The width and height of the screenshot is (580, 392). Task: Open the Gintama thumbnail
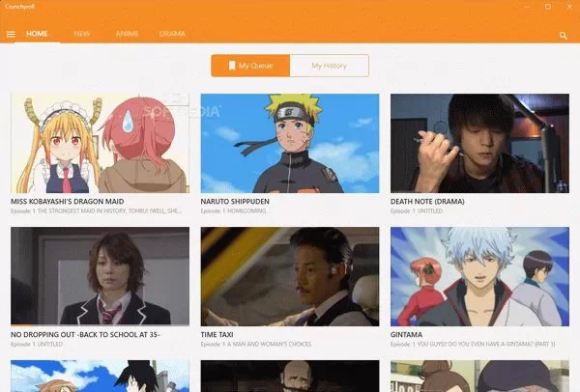tap(479, 276)
